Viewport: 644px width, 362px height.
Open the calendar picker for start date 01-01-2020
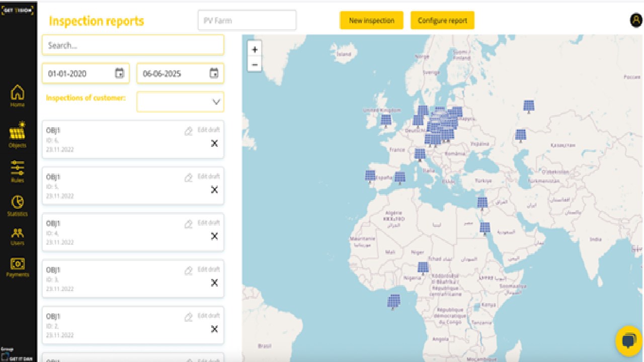tap(119, 73)
